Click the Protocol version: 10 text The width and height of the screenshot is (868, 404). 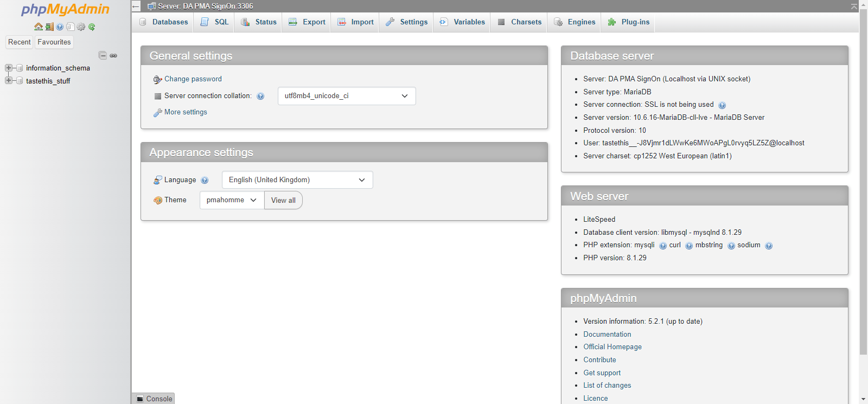(x=615, y=131)
